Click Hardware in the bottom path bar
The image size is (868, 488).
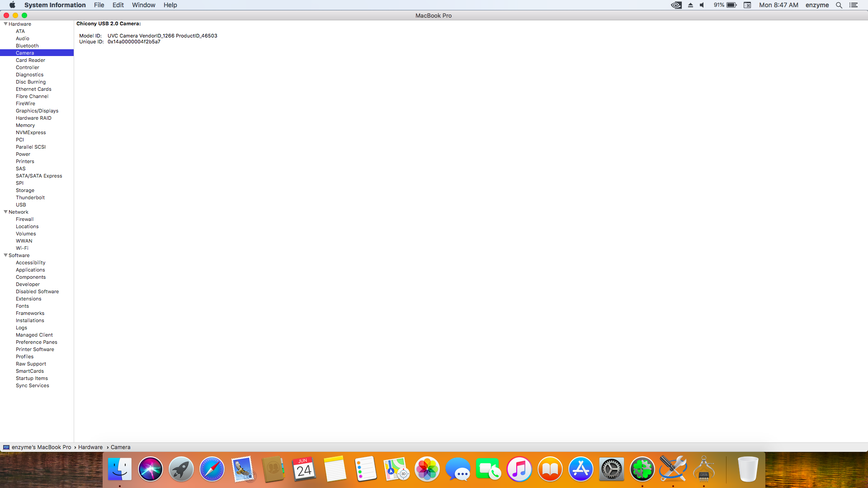(x=90, y=447)
